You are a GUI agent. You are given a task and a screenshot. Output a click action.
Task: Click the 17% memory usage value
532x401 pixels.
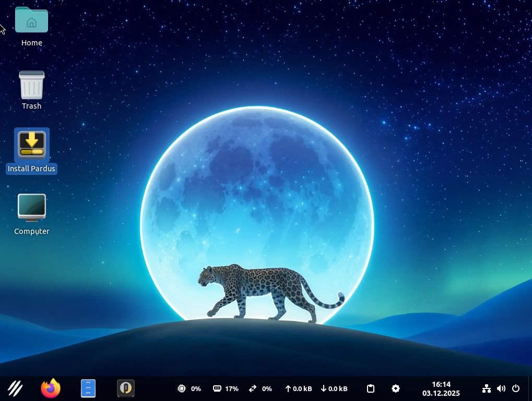232,389
